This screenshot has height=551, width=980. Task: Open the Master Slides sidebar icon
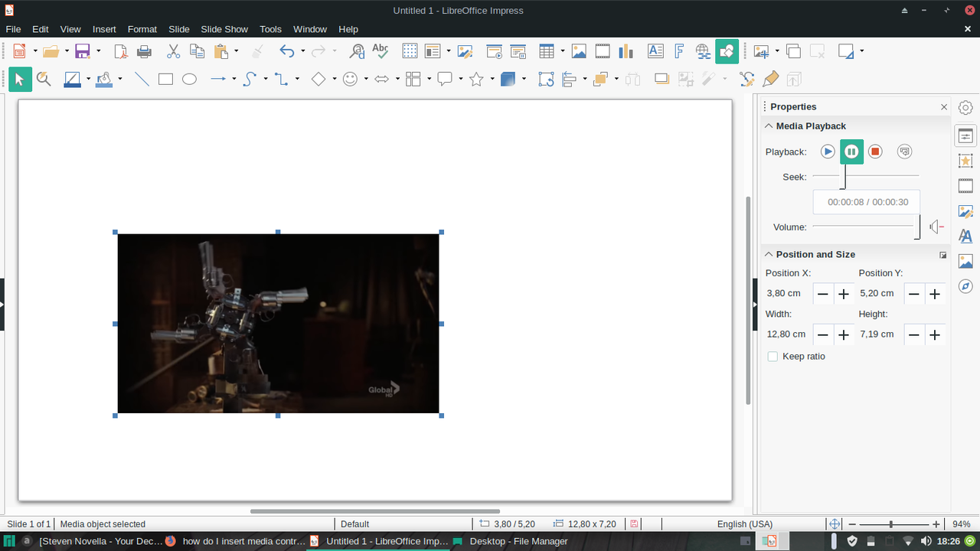pos(965,211)
